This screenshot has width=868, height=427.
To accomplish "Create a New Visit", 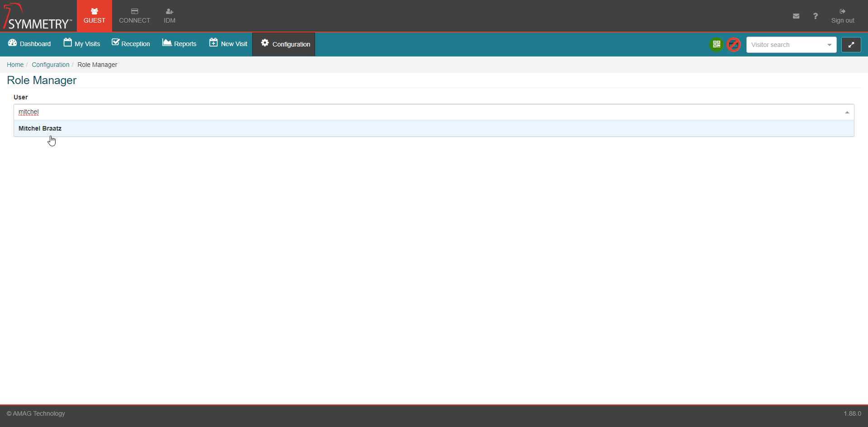I will point(228,44).
